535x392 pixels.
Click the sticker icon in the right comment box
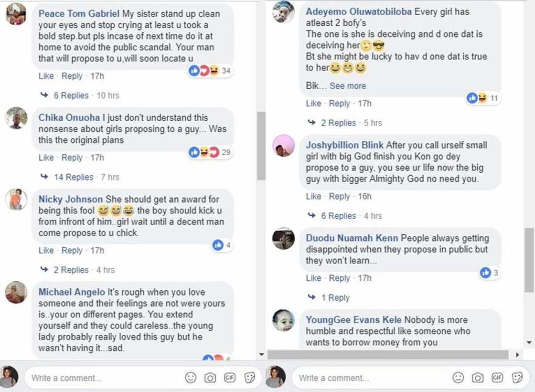click(517, 377)
